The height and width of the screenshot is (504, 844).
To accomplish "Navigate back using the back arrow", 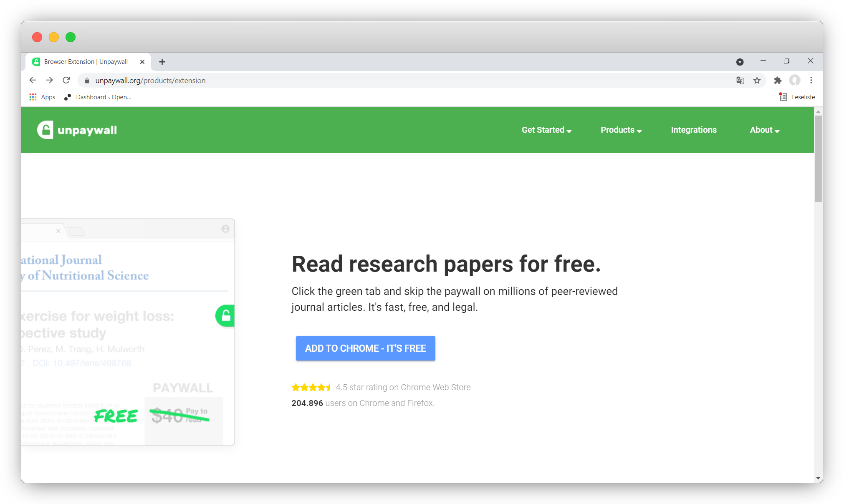I will click(x=33, y=80).
